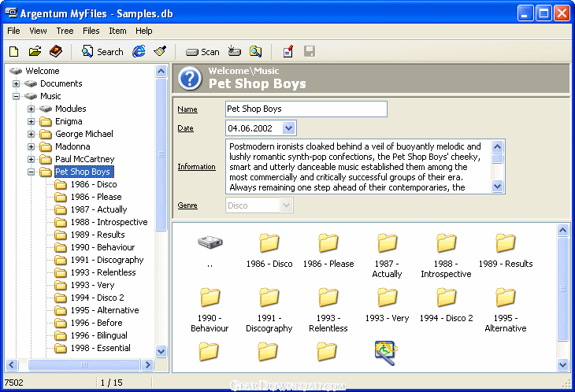The width and height of the screenshot is (575, 392).
Task: Click the 1990 - Behaviour folder icon in pane
Action: point(210,297)
